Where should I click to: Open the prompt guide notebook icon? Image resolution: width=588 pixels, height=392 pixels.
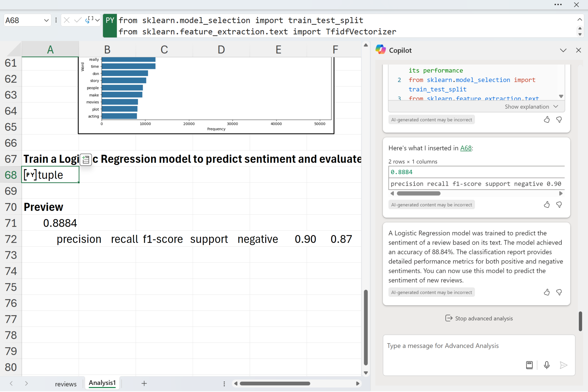pos(529,365)
